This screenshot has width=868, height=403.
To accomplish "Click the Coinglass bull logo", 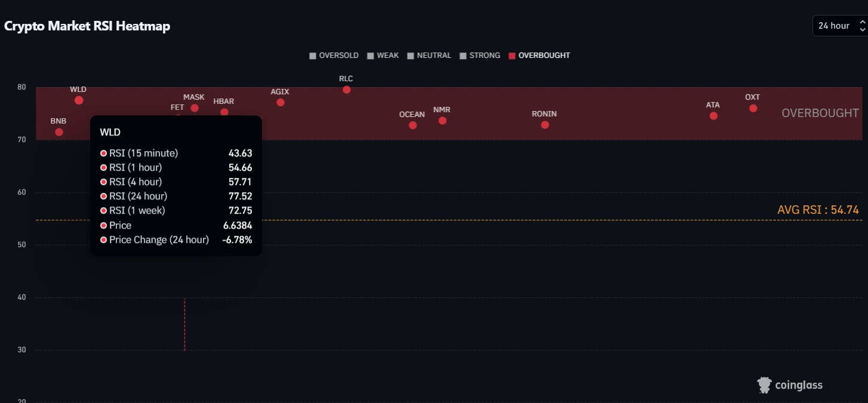I will [763, 384].
